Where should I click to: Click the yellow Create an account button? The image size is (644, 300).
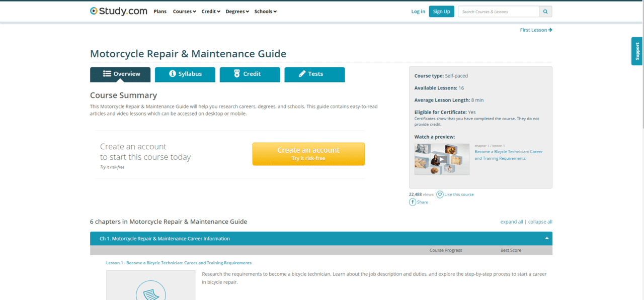[308, 154]
